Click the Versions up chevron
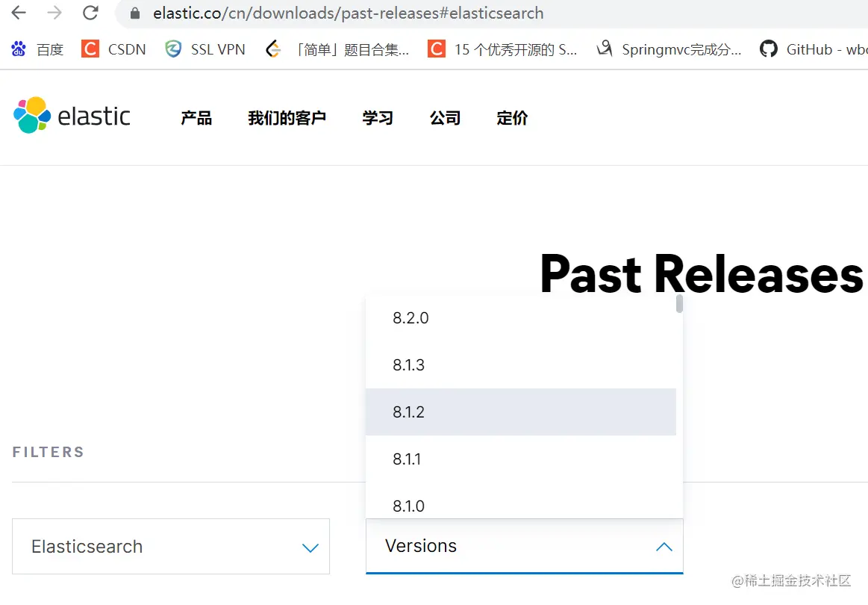 point(664,547)
